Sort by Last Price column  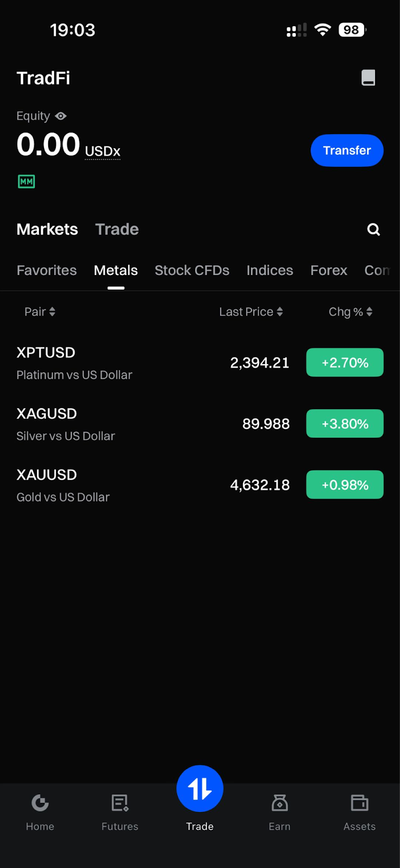250,312
